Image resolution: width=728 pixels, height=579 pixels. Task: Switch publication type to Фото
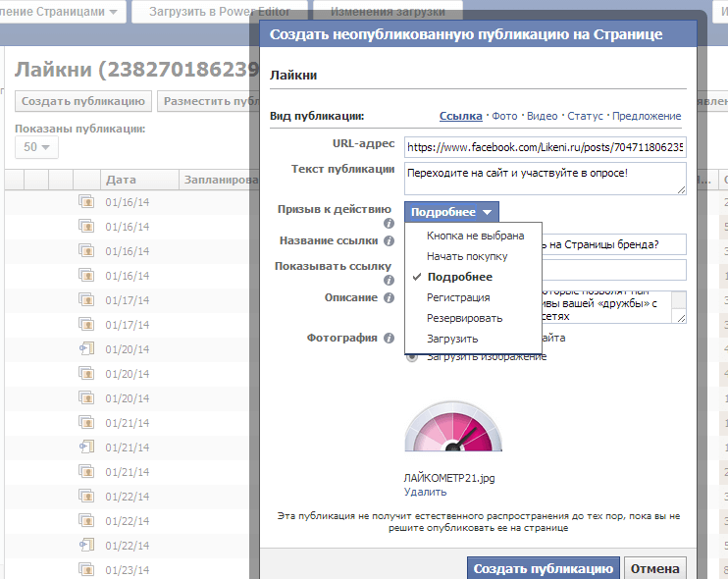pos(504,116)
